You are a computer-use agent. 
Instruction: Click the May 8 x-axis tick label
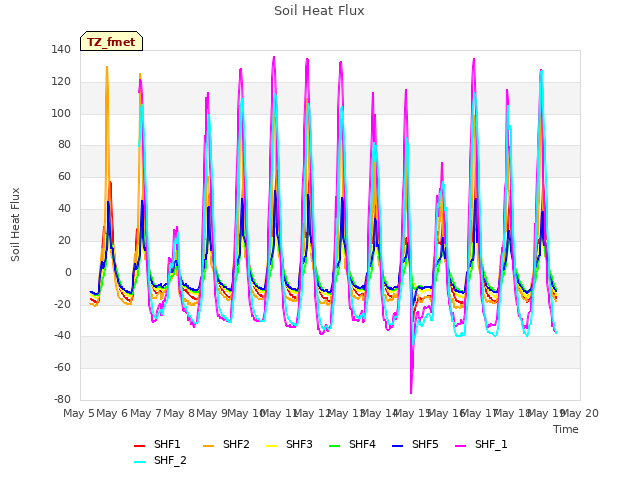179,413
